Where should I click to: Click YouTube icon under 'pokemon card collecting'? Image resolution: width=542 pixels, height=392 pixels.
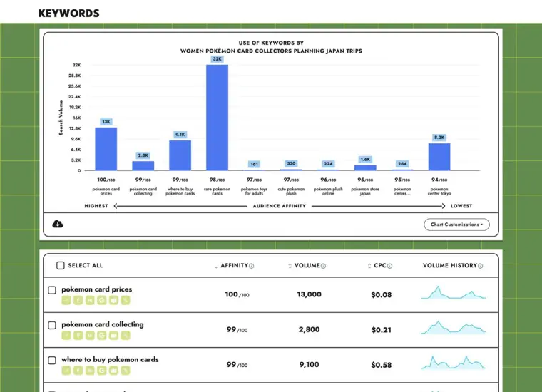click(x=113, y=336)
